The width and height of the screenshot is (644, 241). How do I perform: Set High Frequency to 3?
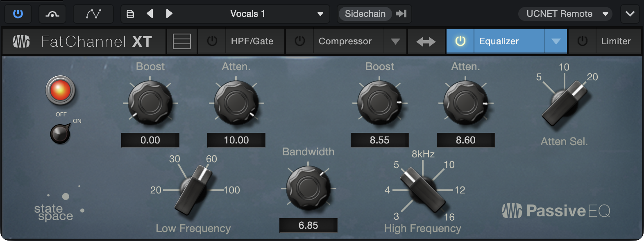[396, 216]
